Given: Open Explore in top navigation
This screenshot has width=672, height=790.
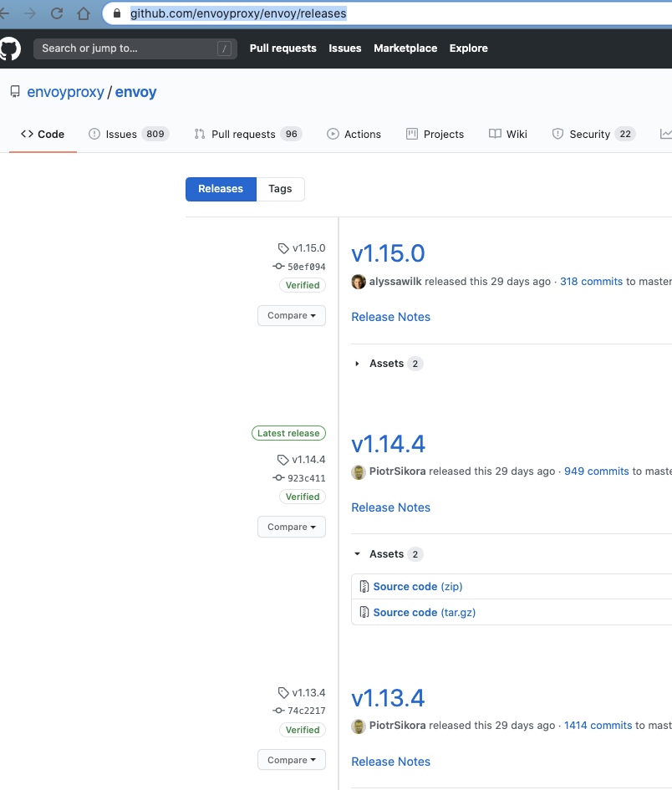Looking at the screenshot, I should coord(469,48).
